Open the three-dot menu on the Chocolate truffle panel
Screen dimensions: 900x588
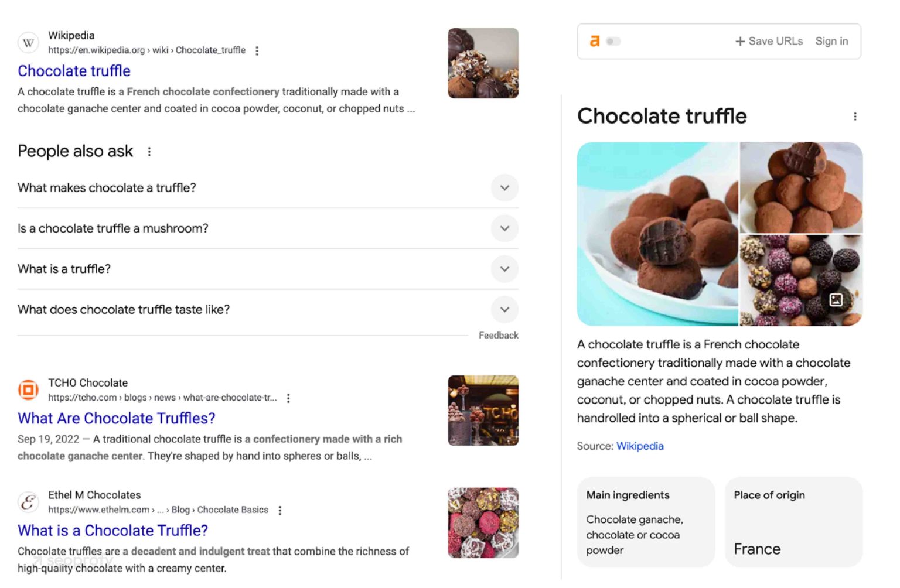pyautogui.click(x=855, y=116)
